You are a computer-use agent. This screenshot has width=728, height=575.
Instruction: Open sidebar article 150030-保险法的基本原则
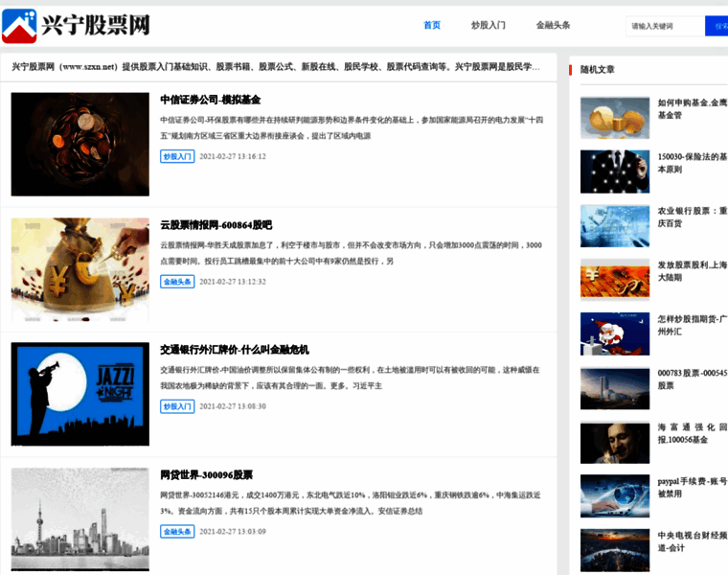(693, 163)
